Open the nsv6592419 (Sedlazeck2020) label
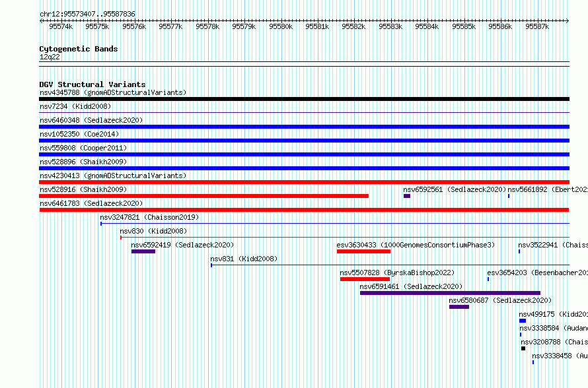 (x=182, y=245)
